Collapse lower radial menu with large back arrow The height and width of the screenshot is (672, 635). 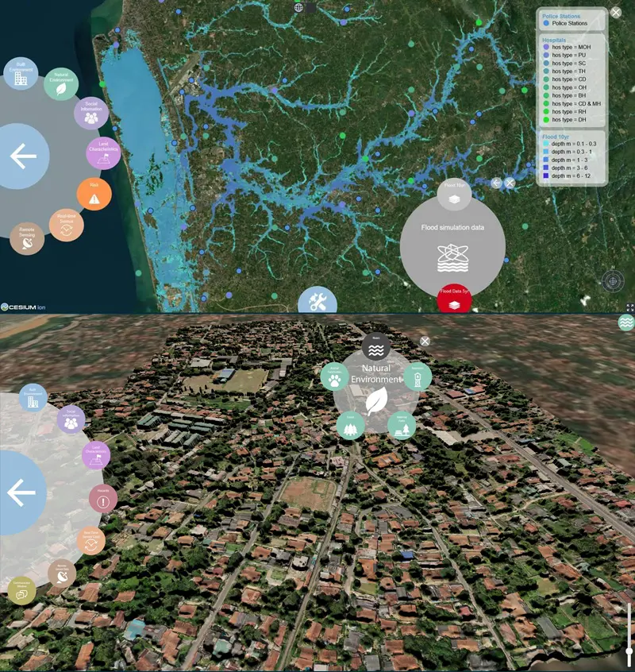[21, 493]
